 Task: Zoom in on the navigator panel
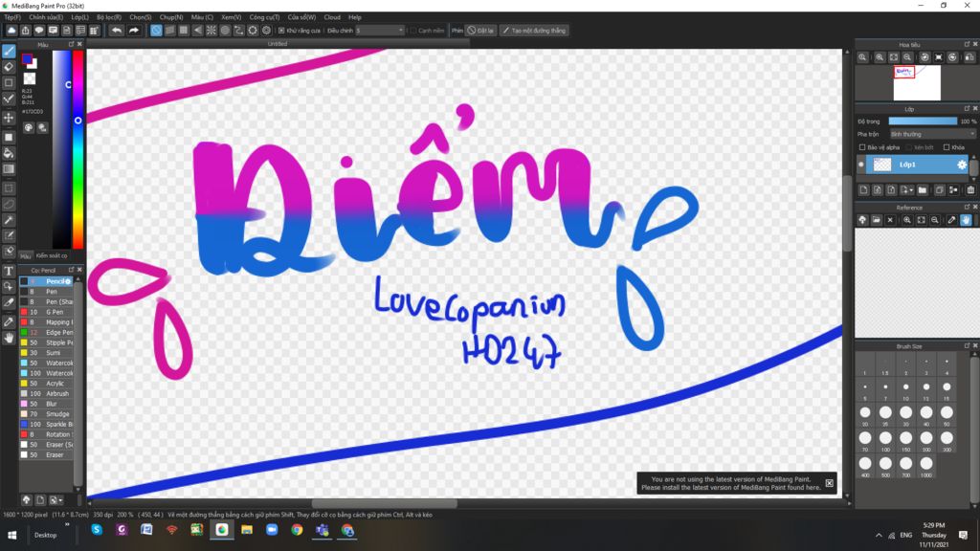tap(880, 57)
